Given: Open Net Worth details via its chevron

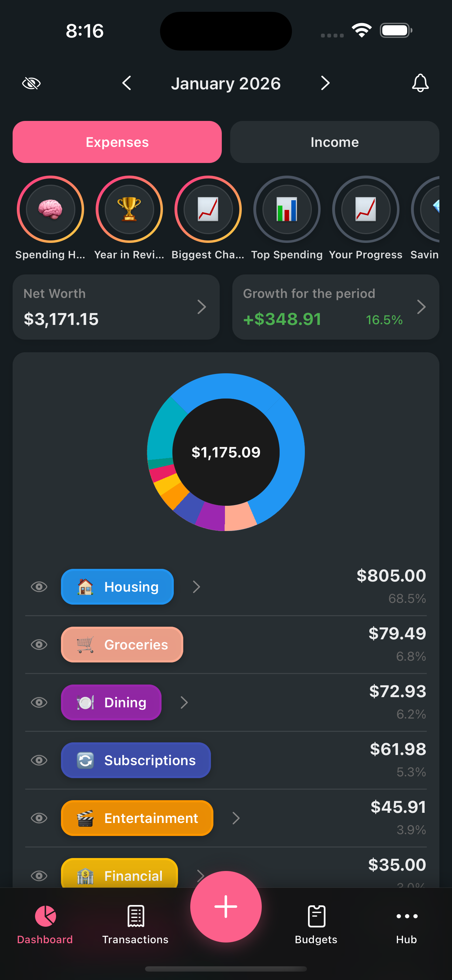Looking at the screenshot, I should click(202, 307).
